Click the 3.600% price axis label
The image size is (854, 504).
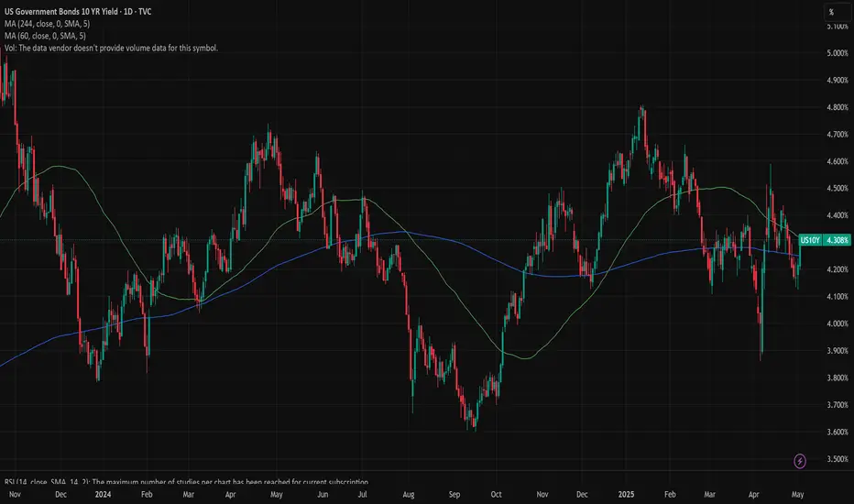pos(838,433)
